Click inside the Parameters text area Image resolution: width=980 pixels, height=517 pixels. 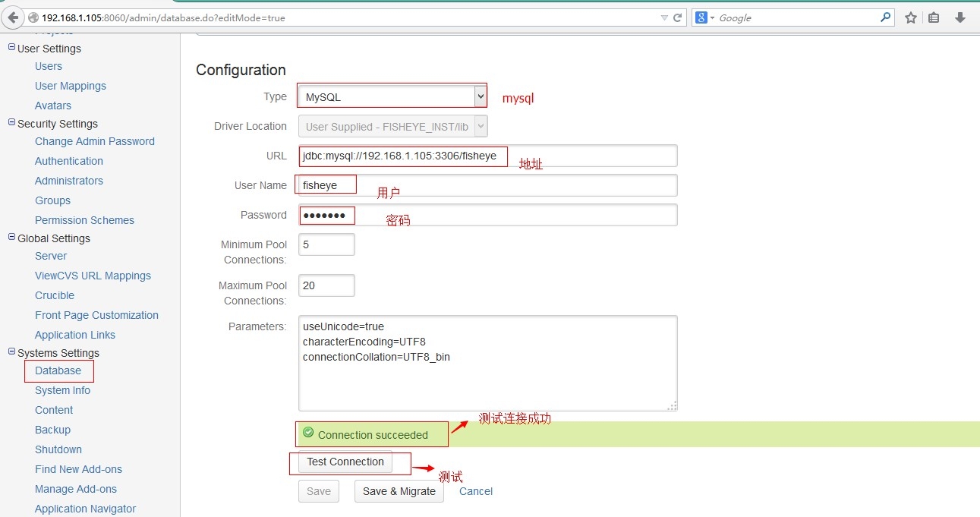[487, 363]
